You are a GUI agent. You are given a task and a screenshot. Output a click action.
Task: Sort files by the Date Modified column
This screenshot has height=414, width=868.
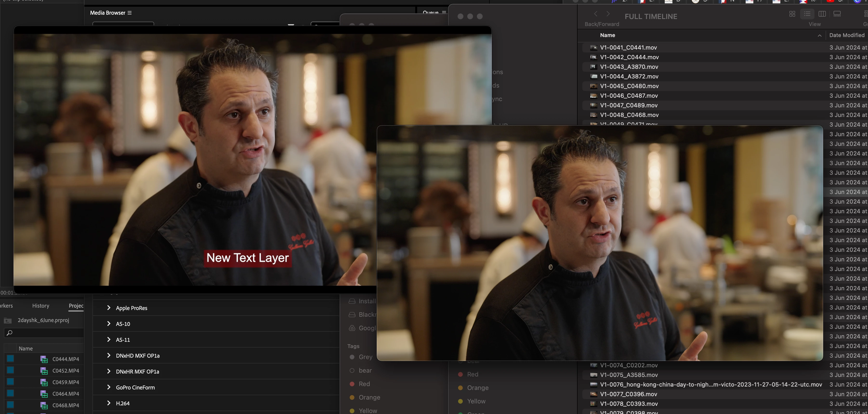[x=846, y=35]
